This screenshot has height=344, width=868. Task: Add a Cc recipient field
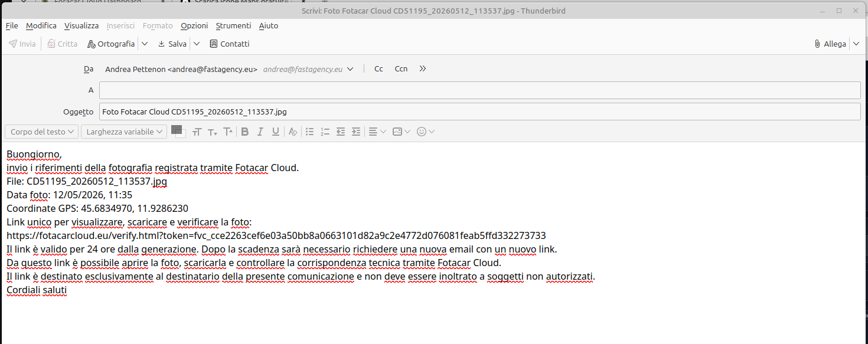[x=378, y=69]
